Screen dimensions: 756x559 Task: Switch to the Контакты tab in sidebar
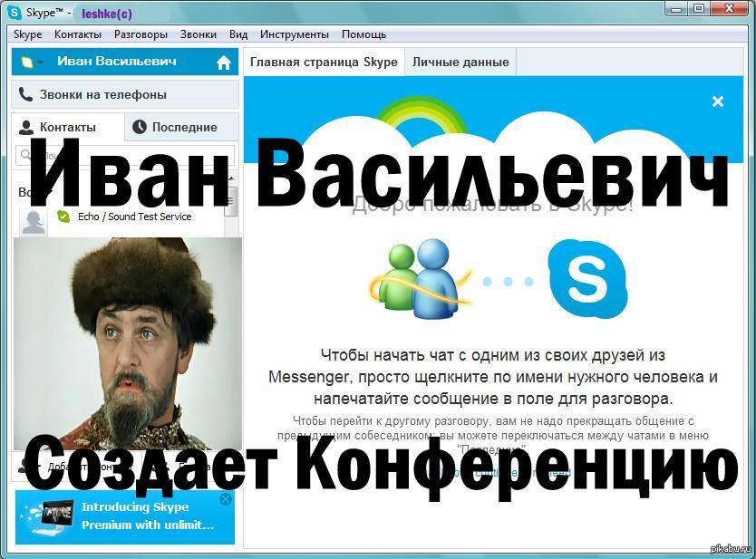(67, 127)
